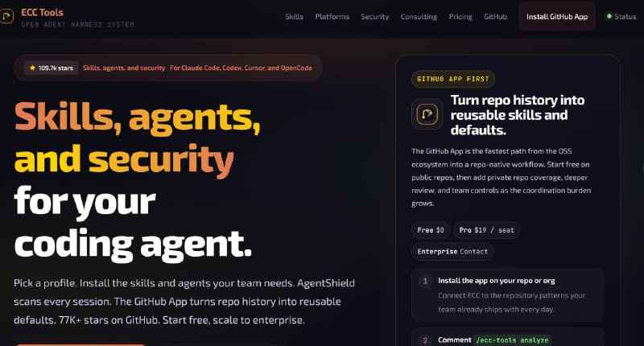Viewport: 644px width, 346px height.
Task: Select the Pro $19 / seat pill
Action: [x=487, y=230]
